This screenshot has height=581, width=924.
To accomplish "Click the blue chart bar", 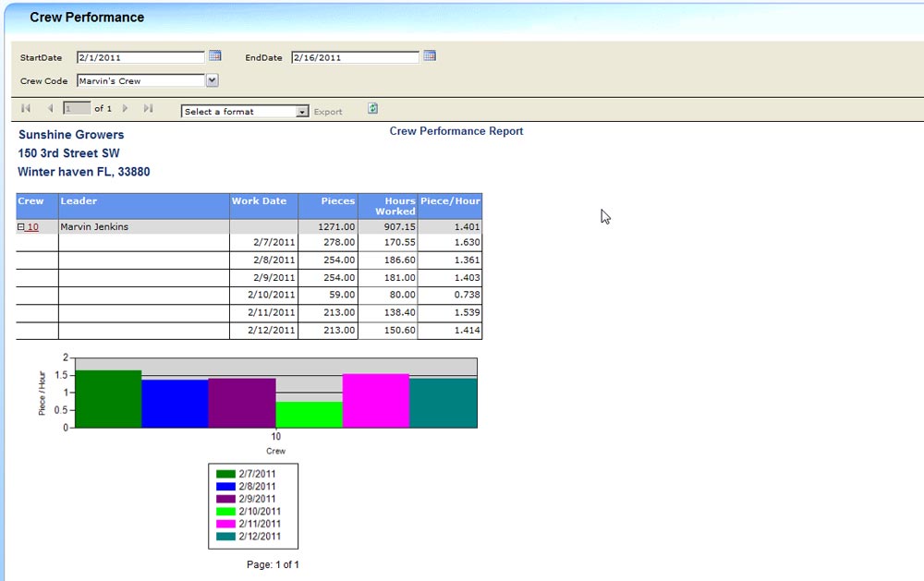I will (175, 404).
